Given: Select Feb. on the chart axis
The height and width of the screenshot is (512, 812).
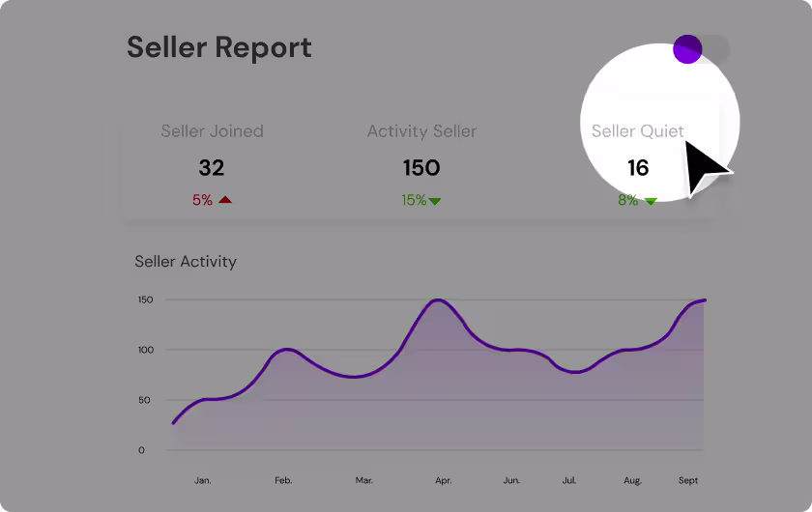Looking at the screenshot, I should [x=283, y=480].
